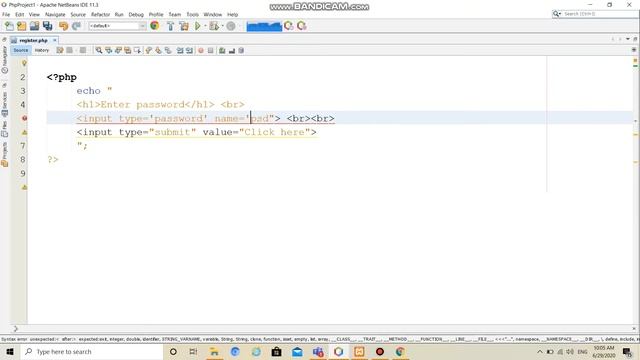Open the Source menu
Screen dimensions: 640x360
(78, 14)
